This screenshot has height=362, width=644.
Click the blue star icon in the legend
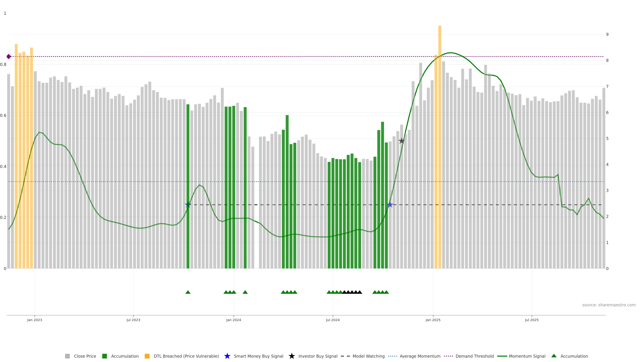tap(227, 356)
